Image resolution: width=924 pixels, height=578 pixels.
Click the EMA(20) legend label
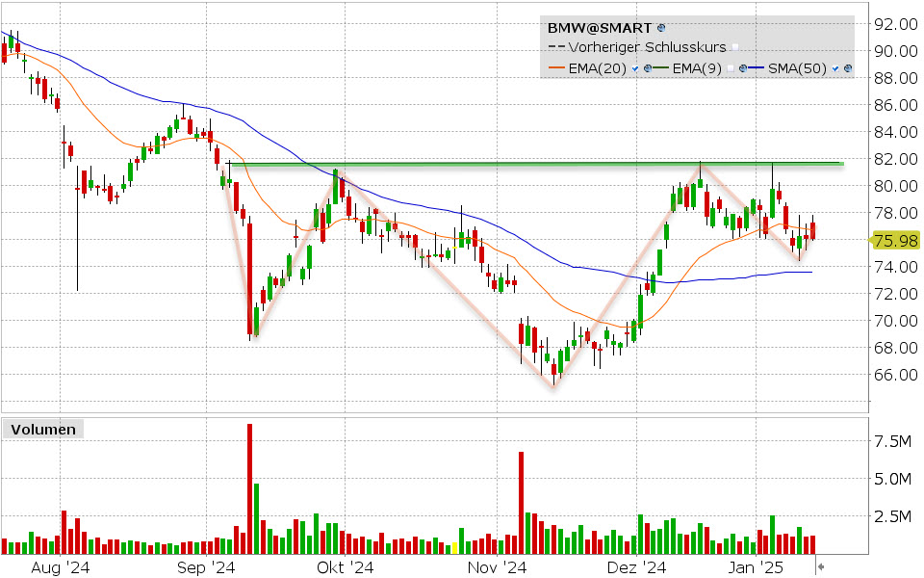597,68
